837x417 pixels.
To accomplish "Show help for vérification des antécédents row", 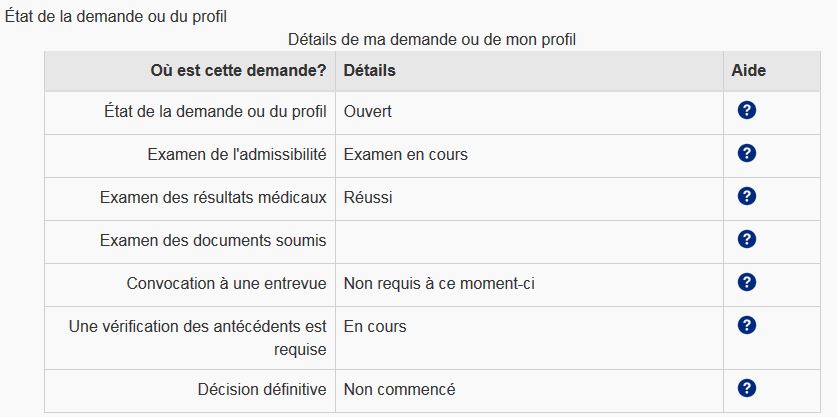I will tap(746, 325).
